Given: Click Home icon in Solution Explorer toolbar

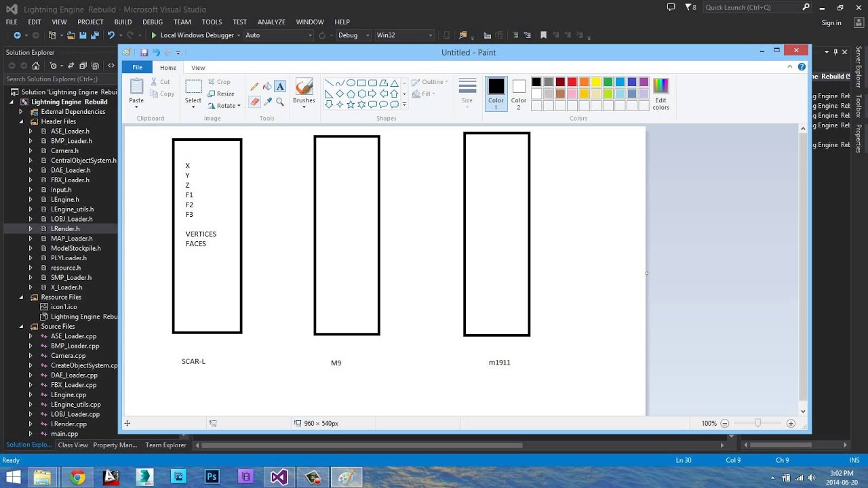Looking at the screenshot, I should point(35,66).
